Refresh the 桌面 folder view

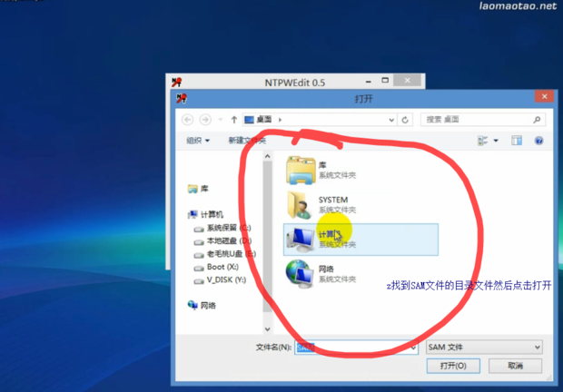[405, 120]
